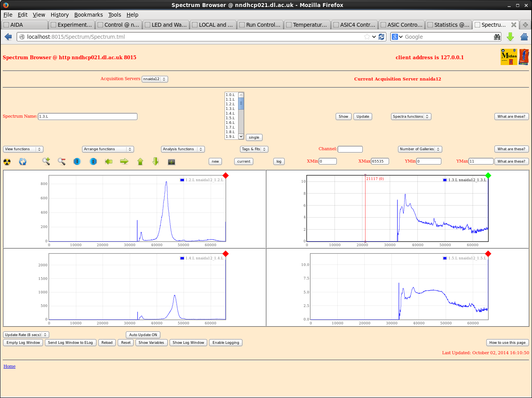This screenshot has width=532, height=398.
Task: Expand the Acquisition Servers nnaida12 dropdown
Action: (154, 79)
